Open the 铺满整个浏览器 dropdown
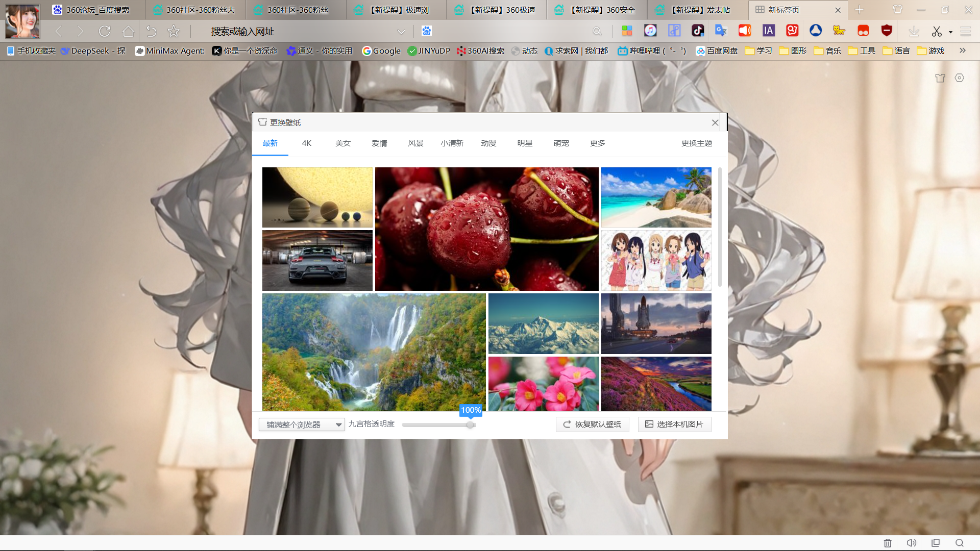 coord(302,424)
